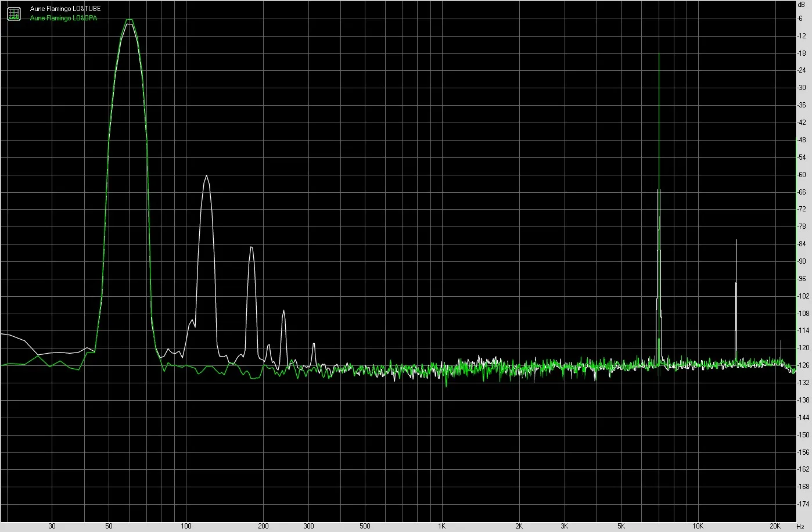This screenshot has height=532, width=812.
Task: Click the -36 dB axis label
Action: click(x=802, y=105)
